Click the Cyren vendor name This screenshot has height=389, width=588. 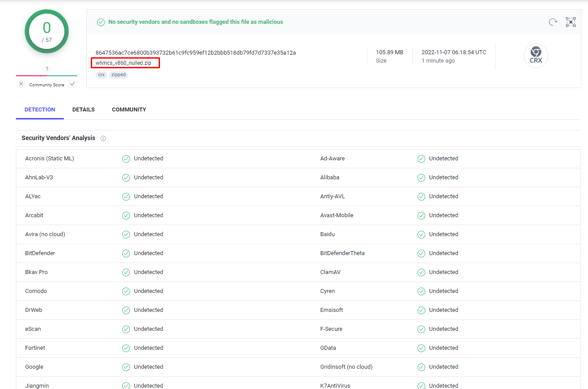pyautogui.click(x=327, y=291)
